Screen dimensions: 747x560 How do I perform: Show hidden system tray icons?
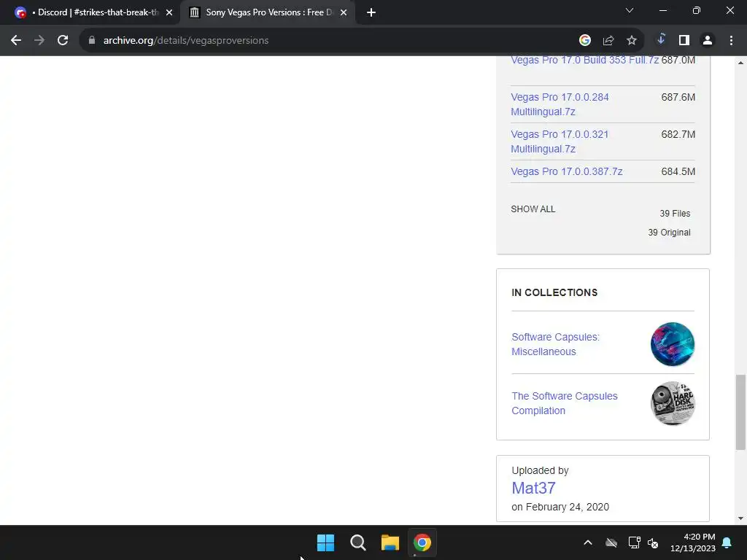(588, 542)
